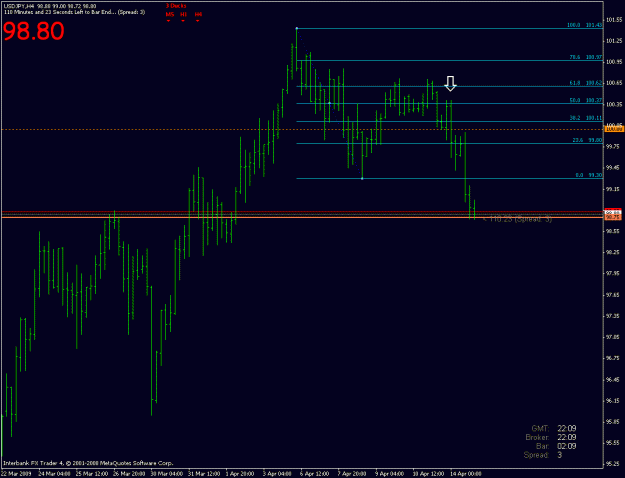Click the 95.25 price axis label
This screenshot has width=625, height=478.
(614, 464)
